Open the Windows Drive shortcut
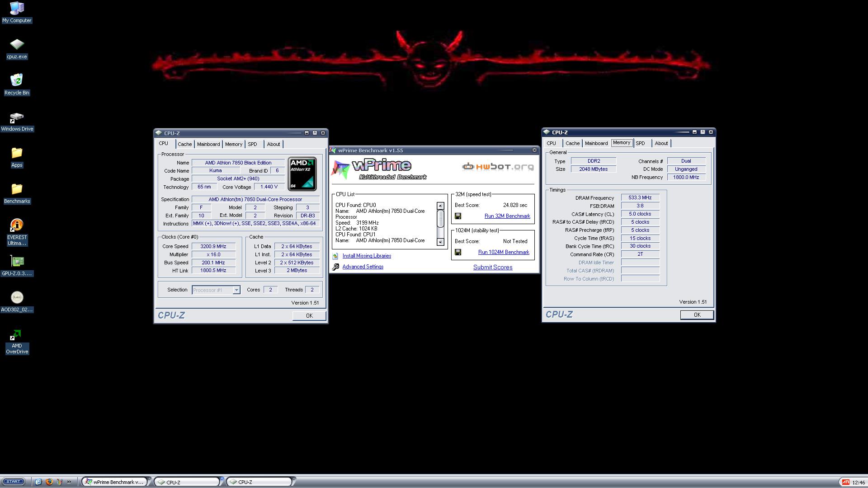The image size is (868, 488). point(17,122)
